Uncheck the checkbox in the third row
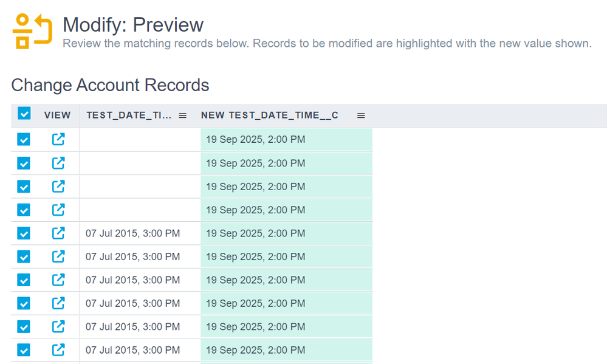 tap(24, 187)
